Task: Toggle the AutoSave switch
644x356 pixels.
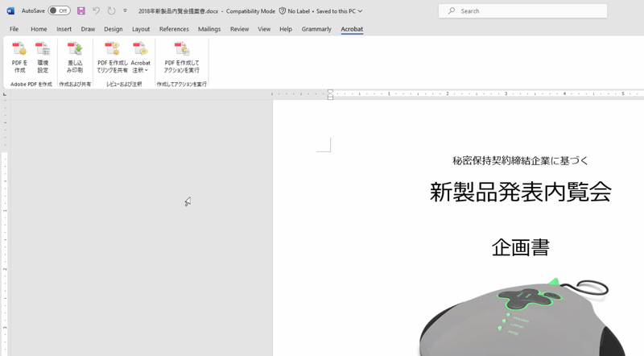Action: click(x=59, y=11)
